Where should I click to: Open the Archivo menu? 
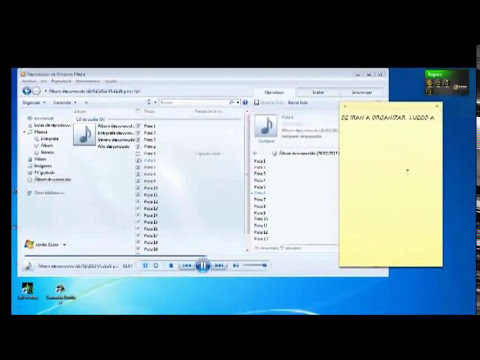[29, 81]
